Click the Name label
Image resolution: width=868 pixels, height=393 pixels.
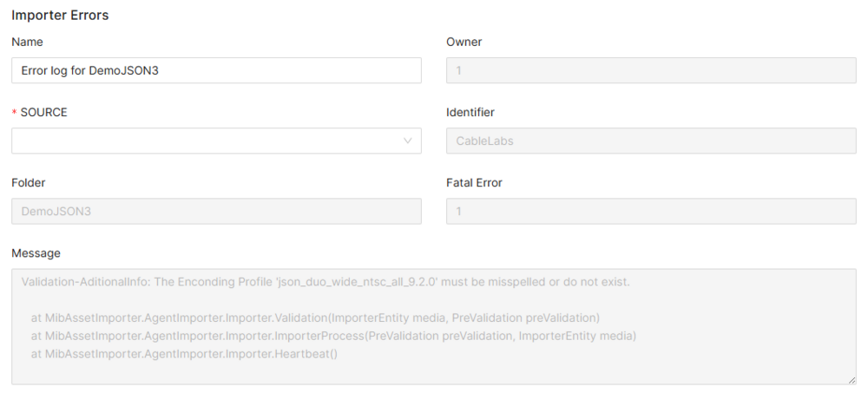pos(27,42)
